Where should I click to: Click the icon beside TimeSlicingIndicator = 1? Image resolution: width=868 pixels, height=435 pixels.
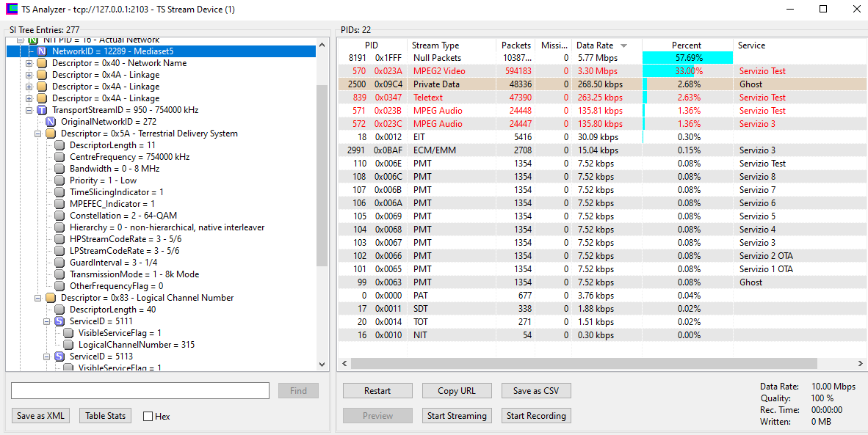tap(59, 191)
